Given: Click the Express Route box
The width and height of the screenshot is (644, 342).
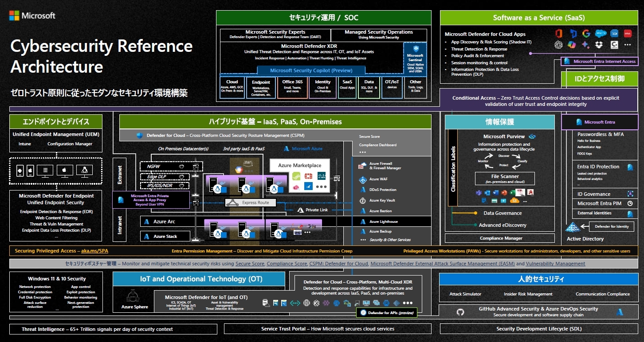Looking at the screenshot, I should tap(251, 203).
